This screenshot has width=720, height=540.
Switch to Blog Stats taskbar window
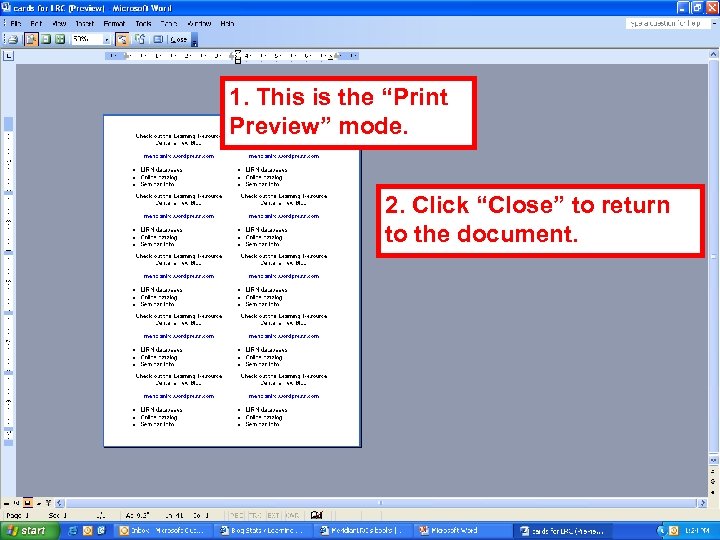tap(263, 531)
